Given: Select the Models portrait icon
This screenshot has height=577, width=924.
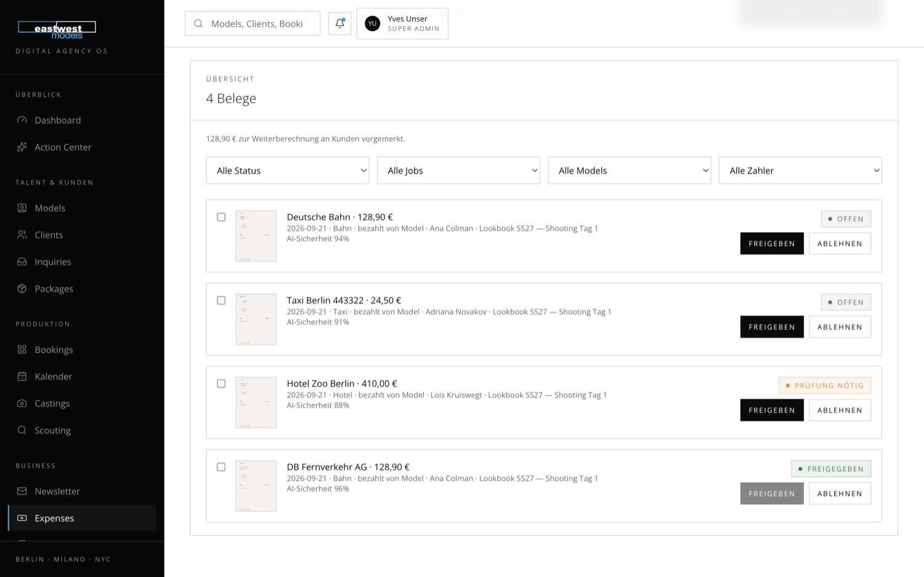Looking at the screenshot, I should (22, 208).
